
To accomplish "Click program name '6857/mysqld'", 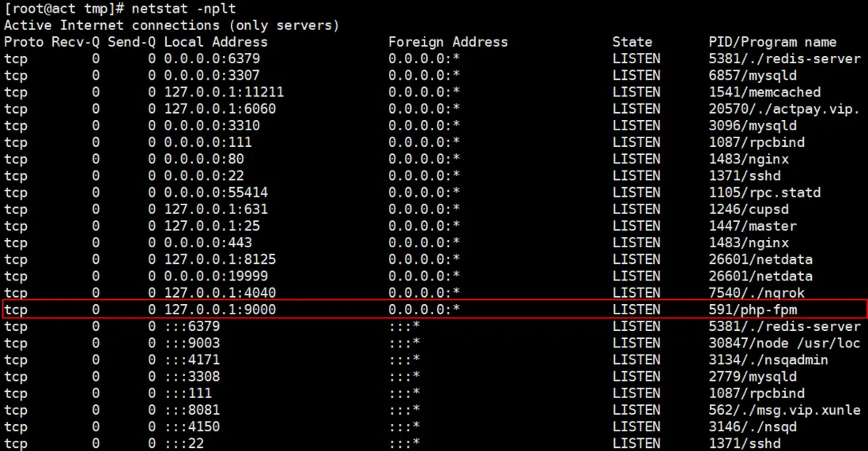I will click(x=753, y=75).
